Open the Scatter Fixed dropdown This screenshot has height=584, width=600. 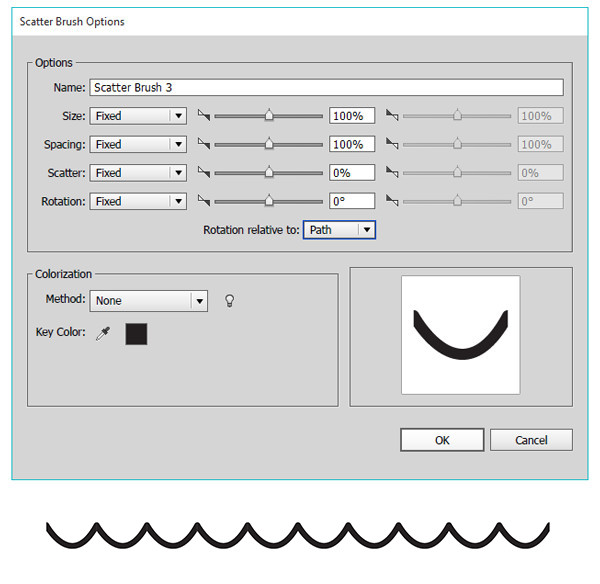pyautogui.click(x=138, y=173)
